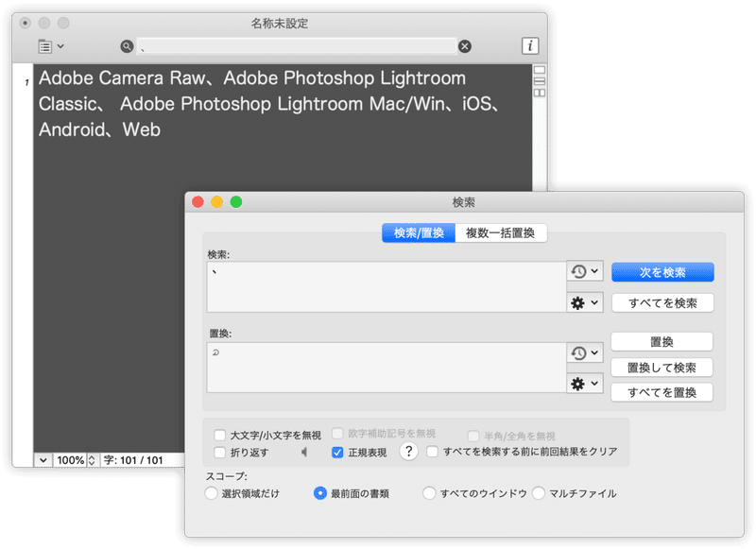Viewport: 756px width, 549px height.
Task: Select the すべてのウインドウ scope radio button
Action: coord(429,493)
